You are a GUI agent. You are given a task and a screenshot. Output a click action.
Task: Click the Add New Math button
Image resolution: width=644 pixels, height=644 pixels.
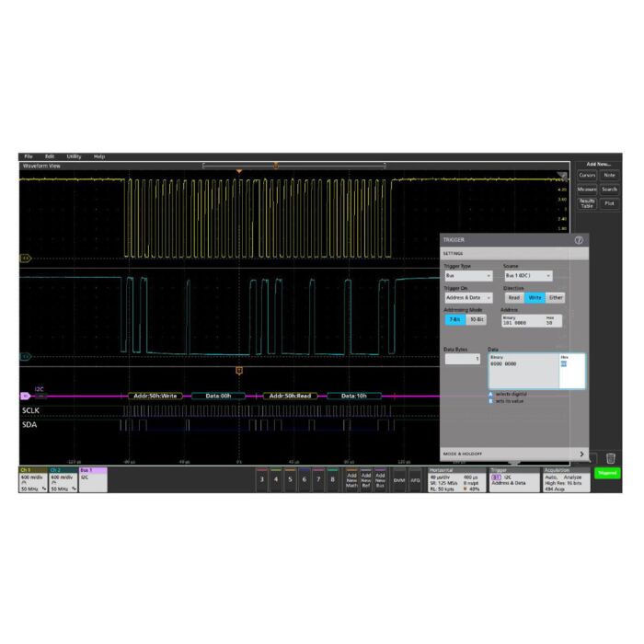(351, 480)
